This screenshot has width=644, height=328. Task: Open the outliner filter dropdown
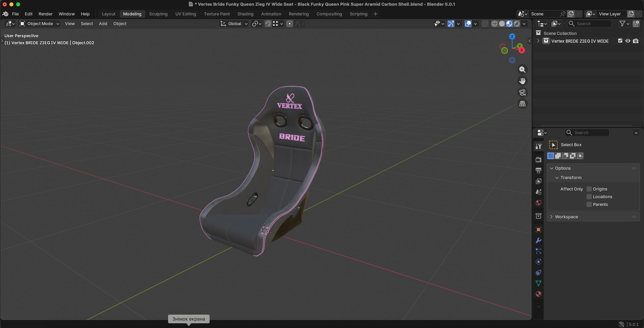(624, 23)
